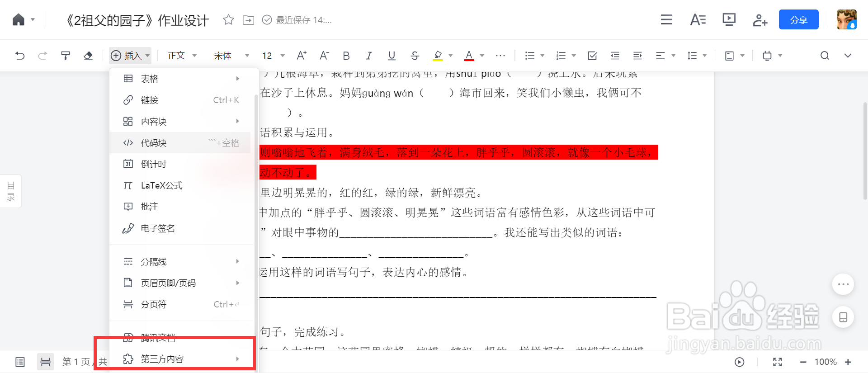This screenshot has width=868, height=373.
Task: Click the move to folder icon
Action: pos(248,20)
